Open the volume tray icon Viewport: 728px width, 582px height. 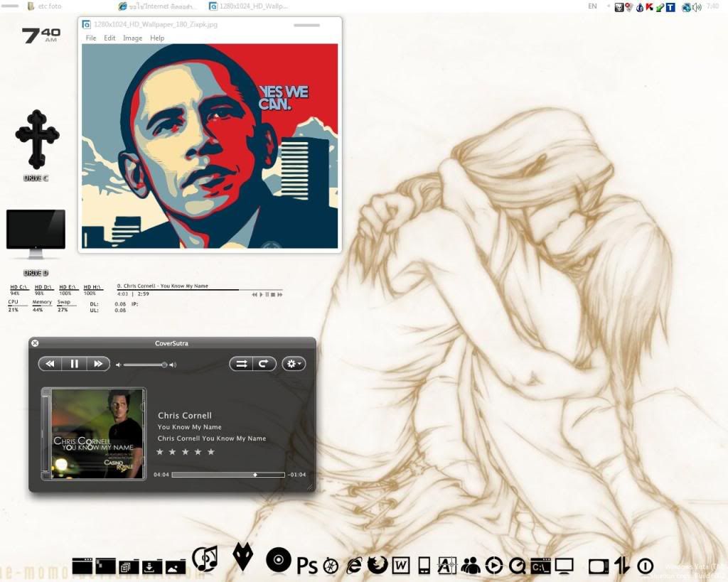point(697,7)
